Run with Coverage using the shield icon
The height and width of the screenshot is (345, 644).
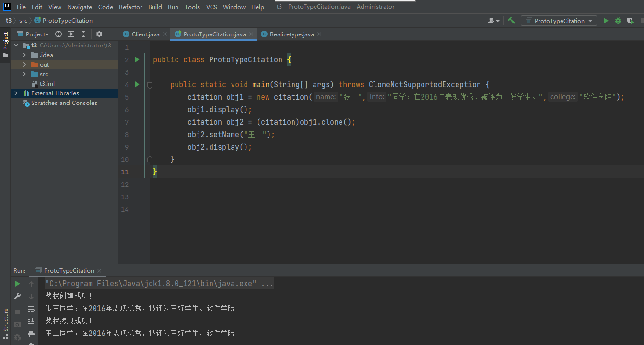pos(630,21)
